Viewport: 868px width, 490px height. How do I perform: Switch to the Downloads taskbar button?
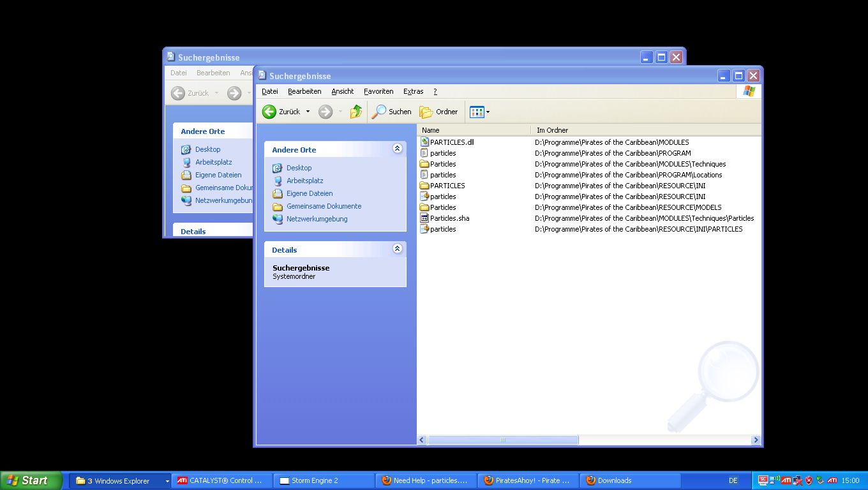pyautogui.click(x=631, y=480)
